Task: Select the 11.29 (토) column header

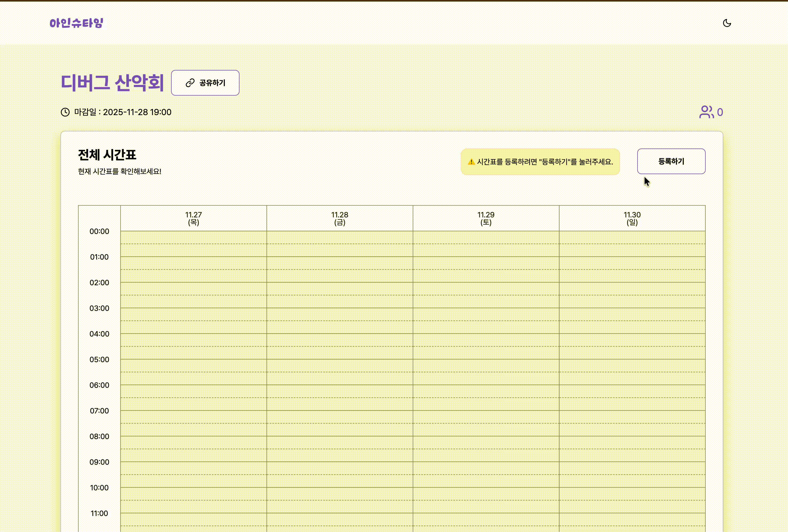Action: pyautogui.click(x=485, y=218)
